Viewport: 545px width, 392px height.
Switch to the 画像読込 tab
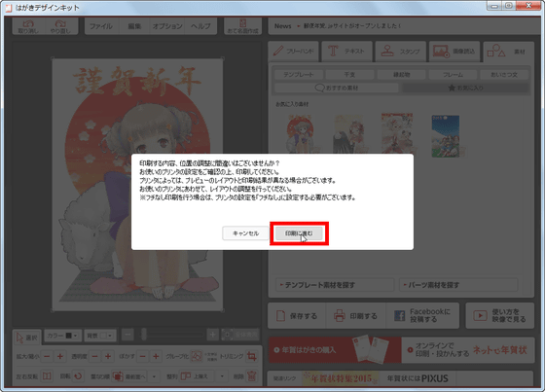coord(454,52)
